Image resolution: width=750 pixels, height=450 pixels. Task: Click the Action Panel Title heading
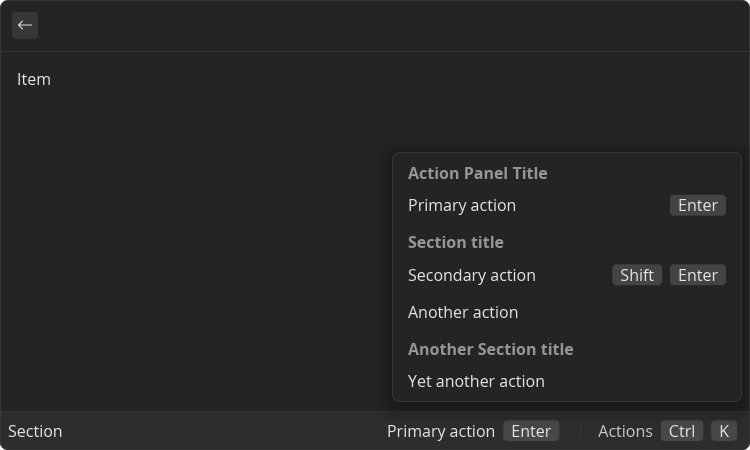click(x=477, y=173)
